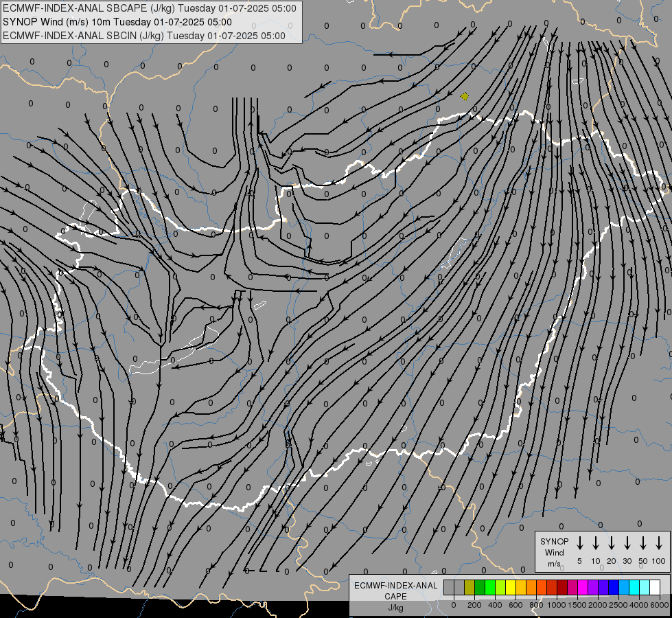Screen dimensions: 672x618
Task: Click the 1500 tick label
Action: pos(577,605)
